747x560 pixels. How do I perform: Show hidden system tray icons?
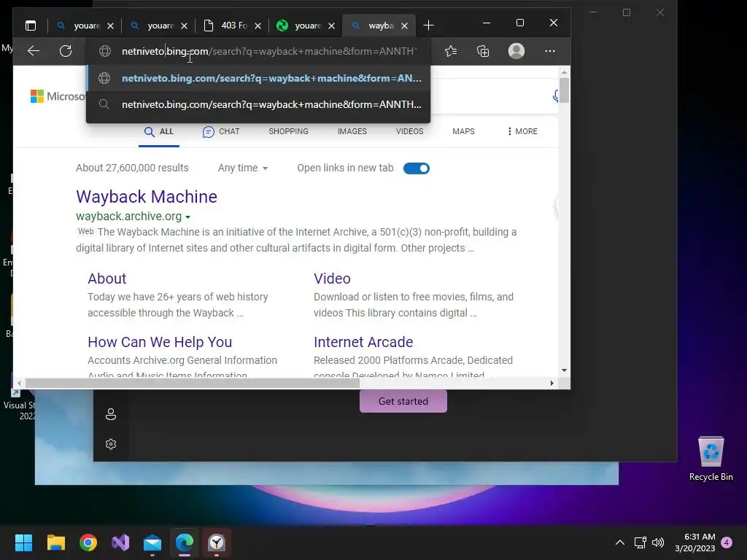coord(620,542)
